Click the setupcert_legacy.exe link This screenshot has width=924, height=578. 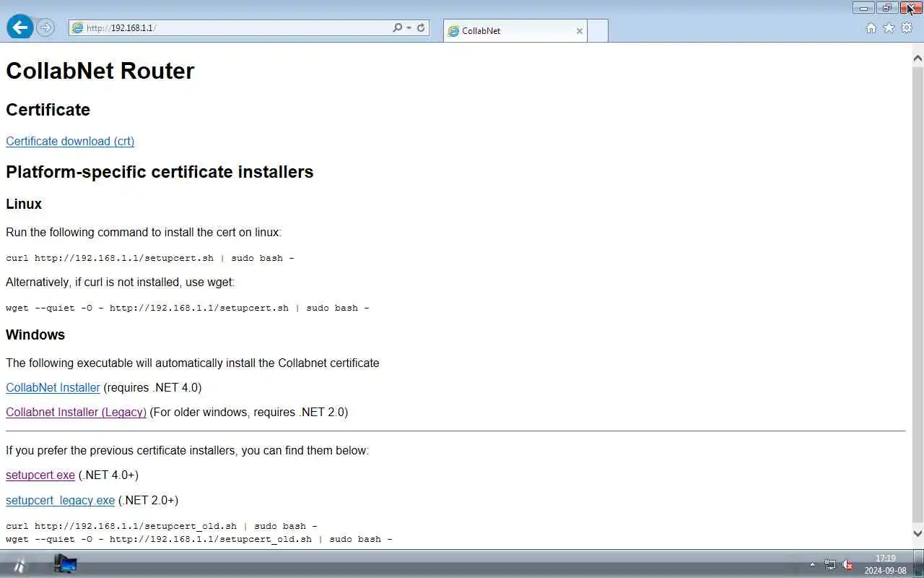click(60, 500)
